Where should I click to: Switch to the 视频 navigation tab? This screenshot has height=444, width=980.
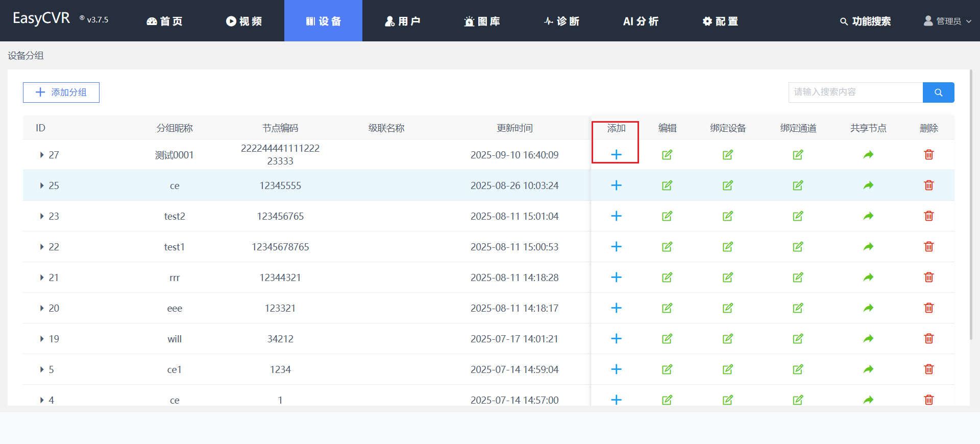tap(244, 21)
